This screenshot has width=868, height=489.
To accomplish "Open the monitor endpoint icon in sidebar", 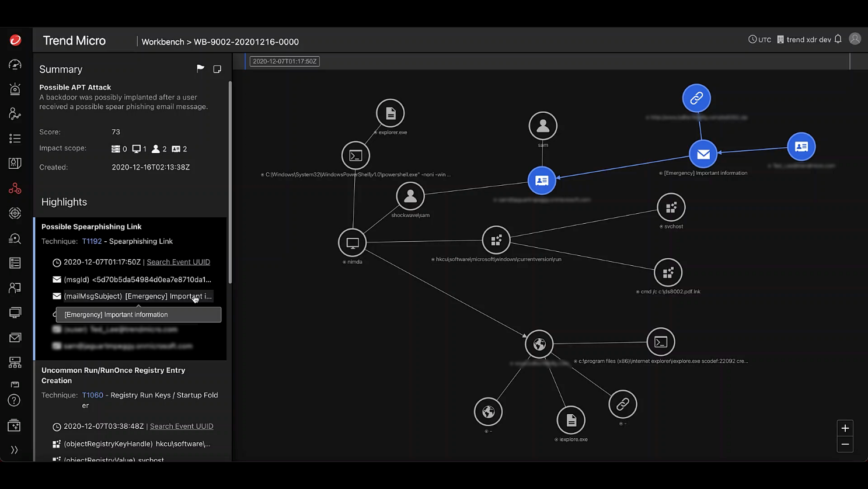I will point(15,313).
